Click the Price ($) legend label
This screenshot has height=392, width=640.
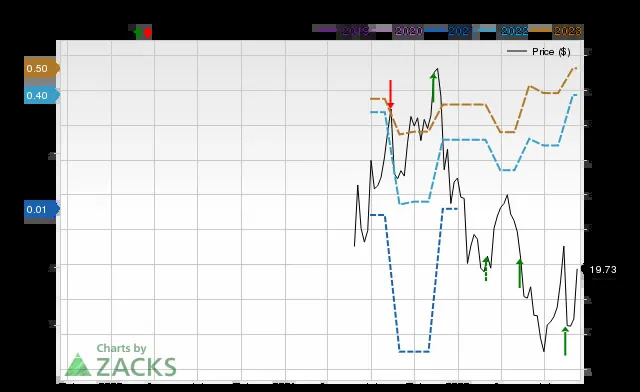(551, 51)
